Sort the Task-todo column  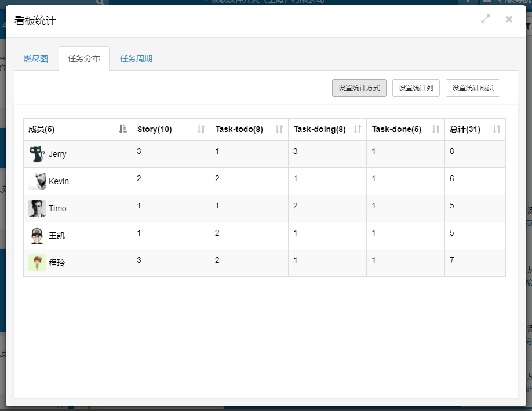pyautogui.click(x=279, y=129)
